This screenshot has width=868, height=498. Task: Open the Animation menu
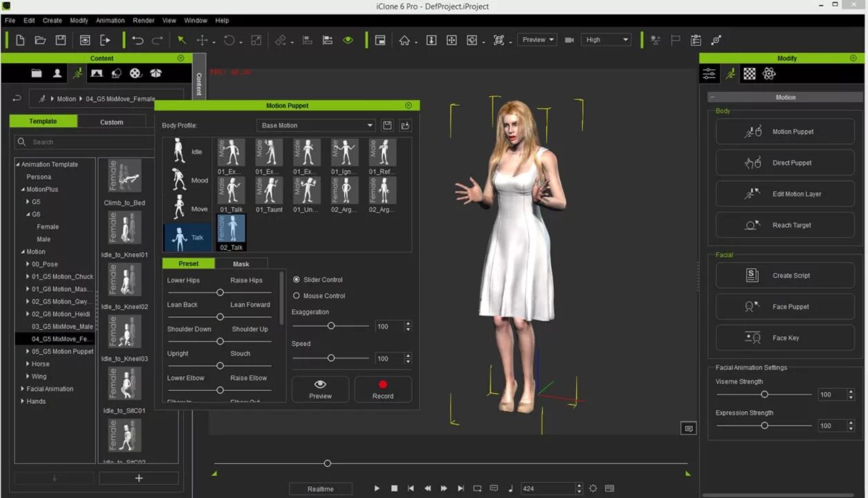click(x=111, y=21)
